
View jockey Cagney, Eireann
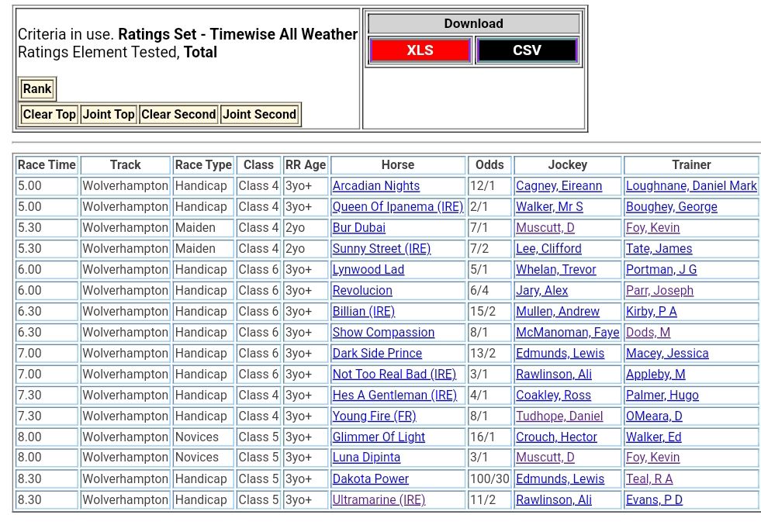tap(559, 186)
